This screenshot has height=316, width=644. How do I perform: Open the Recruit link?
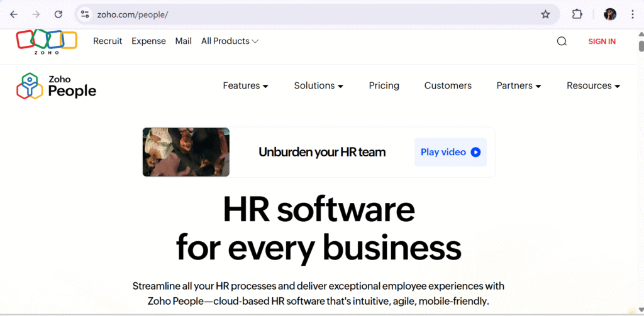tap(108, 41)
